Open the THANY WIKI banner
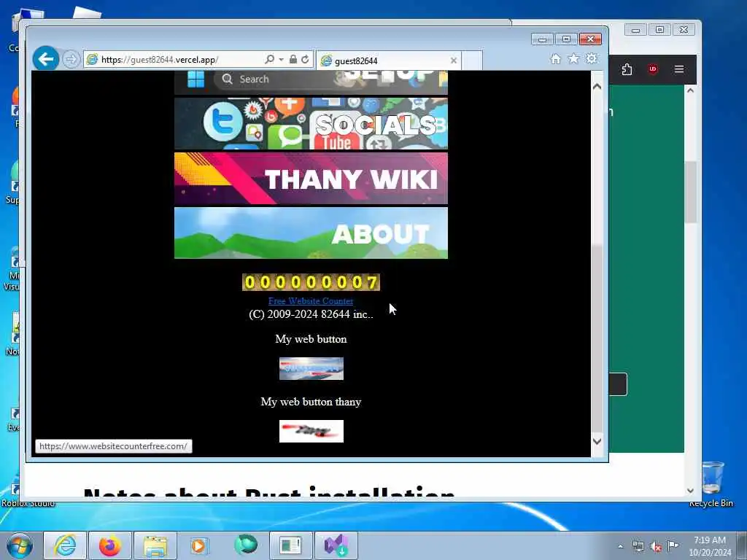 311,179
